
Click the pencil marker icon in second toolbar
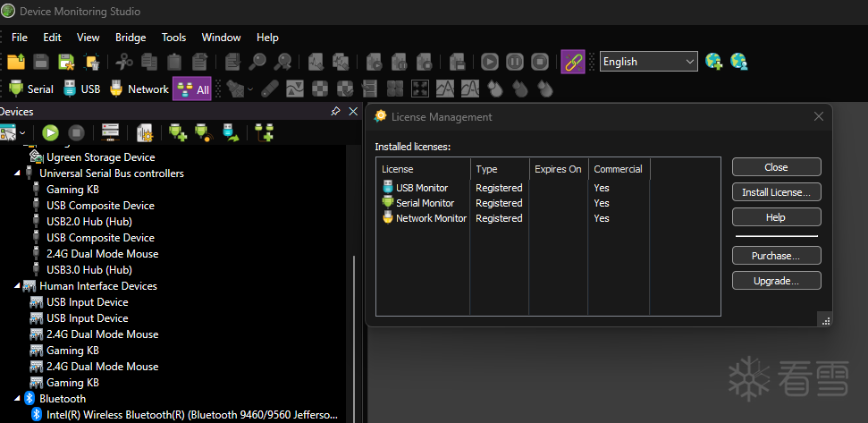270,89
